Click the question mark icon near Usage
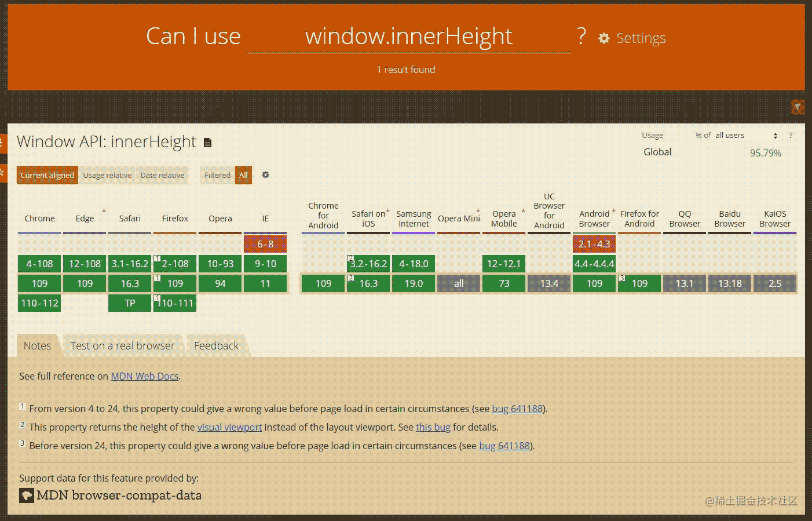This screenshot has width=812, height=521. click(x=791, y=136)
